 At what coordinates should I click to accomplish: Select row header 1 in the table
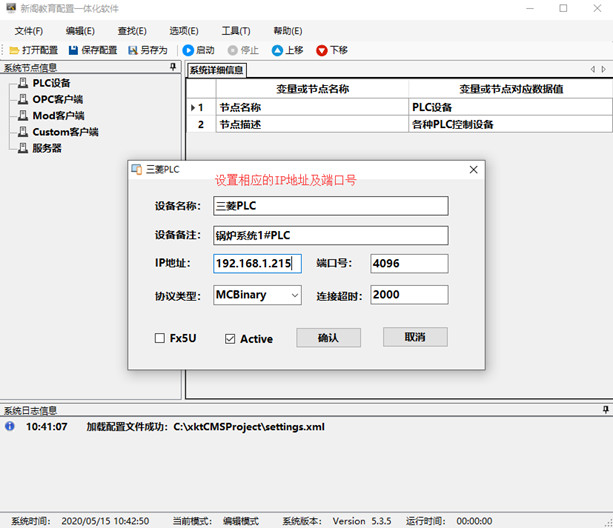[201, 107]
